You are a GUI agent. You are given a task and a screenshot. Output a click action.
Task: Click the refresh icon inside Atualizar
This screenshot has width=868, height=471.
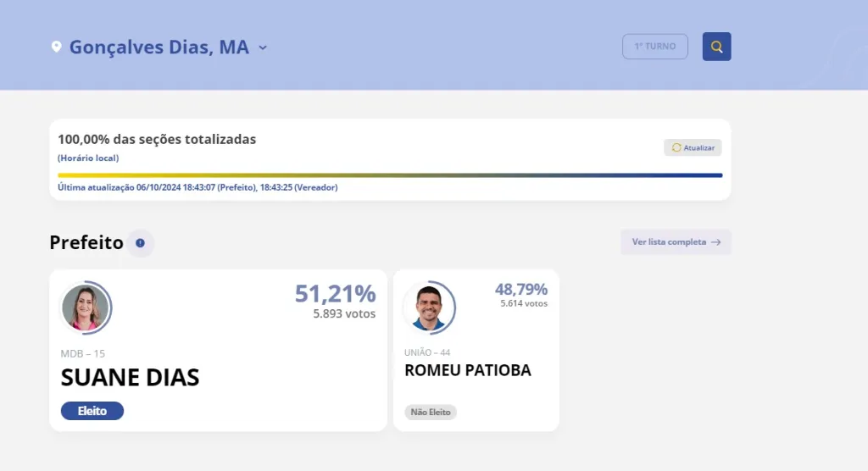[676, 147]
